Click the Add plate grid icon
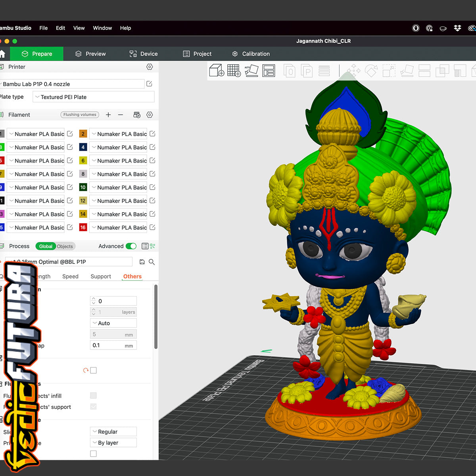The height and width of the screenshot is (476, 476). point(234,71)
